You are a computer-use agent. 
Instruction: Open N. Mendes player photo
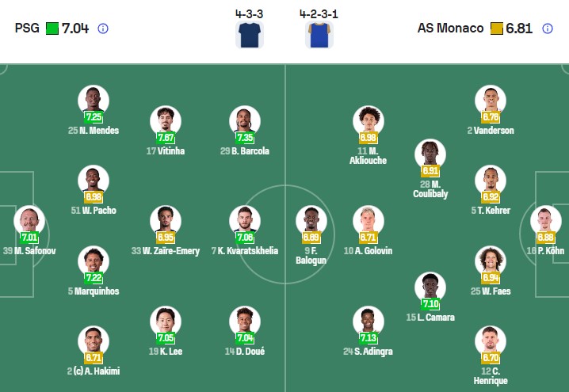[x=94, y=101]
